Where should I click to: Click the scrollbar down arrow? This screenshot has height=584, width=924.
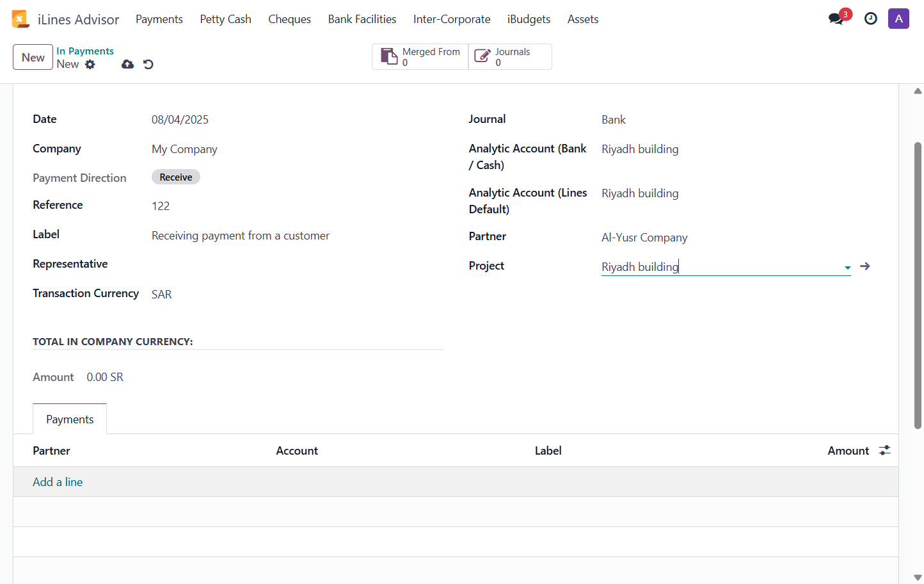coord(918,578)
